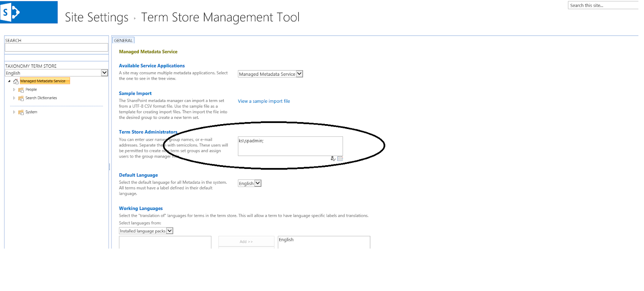Click the Working Languages heading

click(x=141, y=209)
